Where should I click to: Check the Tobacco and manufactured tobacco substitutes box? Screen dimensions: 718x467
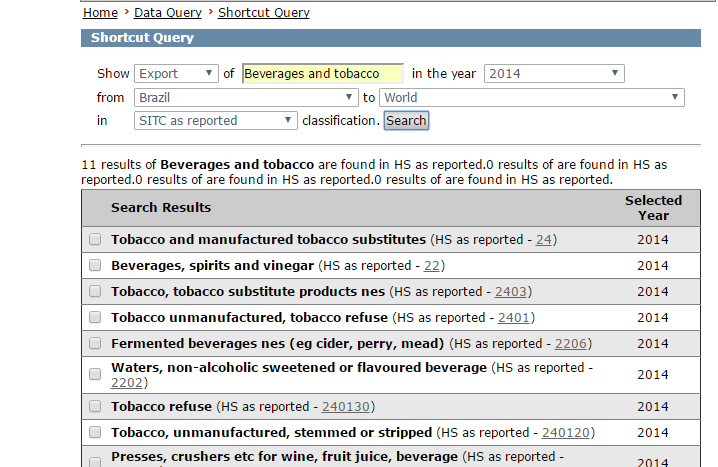pos(95,240)
